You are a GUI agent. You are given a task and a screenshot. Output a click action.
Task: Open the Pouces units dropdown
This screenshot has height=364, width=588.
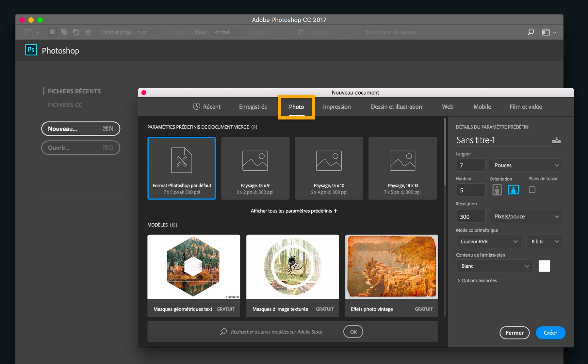527,165
